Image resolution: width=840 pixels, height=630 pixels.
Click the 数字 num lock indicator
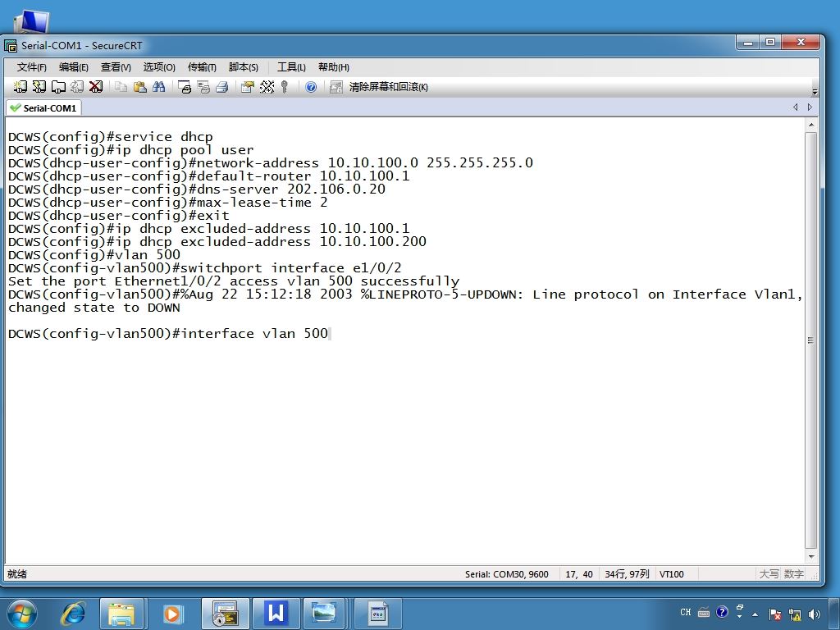pos(794,574)
